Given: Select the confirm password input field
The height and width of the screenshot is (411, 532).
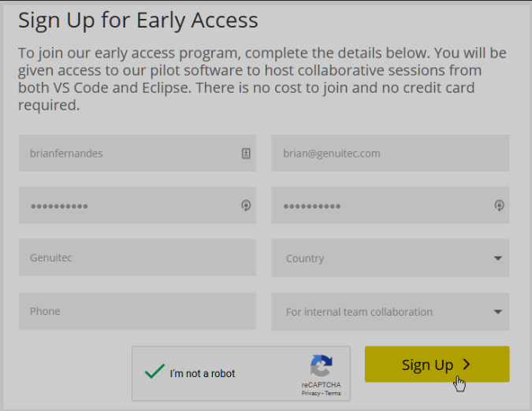Looking at the screenshot, I should pos(390,205).
